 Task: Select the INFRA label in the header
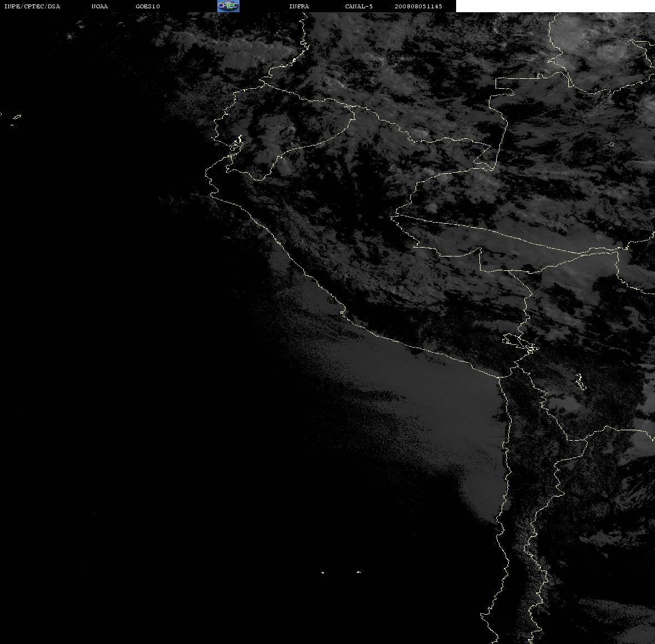pyautogui.click(x=299, y=6)
